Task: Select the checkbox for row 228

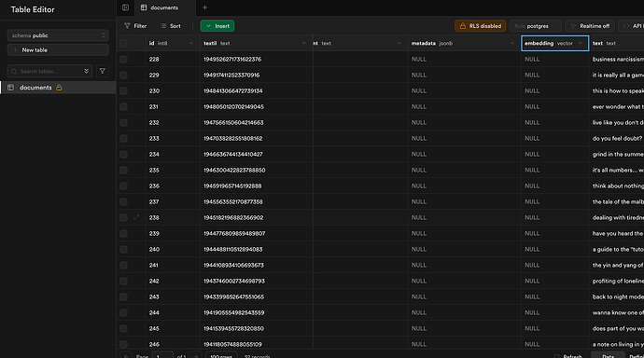Action: 123,59
